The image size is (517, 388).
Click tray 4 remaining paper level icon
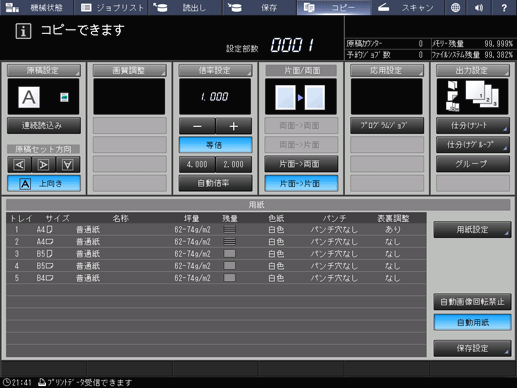[229, 266]
